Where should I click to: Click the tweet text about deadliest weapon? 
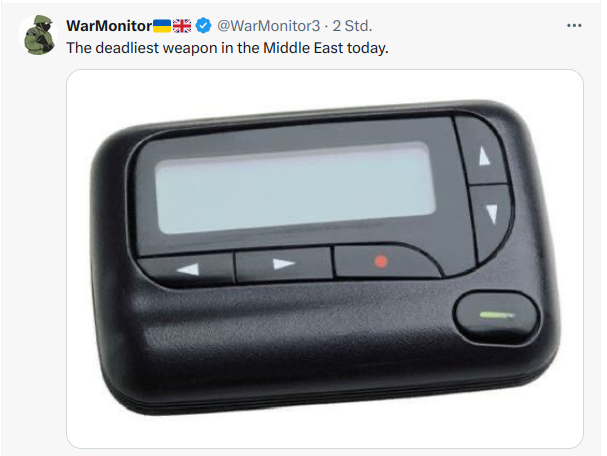coord(227,48)
